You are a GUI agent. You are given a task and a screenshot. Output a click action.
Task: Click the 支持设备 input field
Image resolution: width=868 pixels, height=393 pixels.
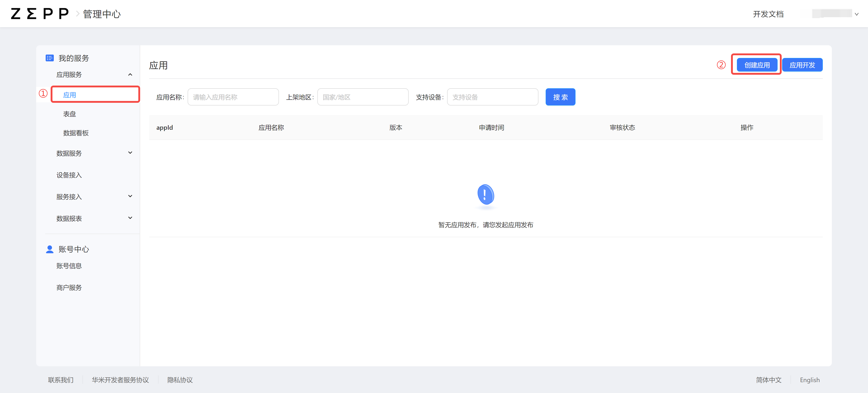pos(492,97)
